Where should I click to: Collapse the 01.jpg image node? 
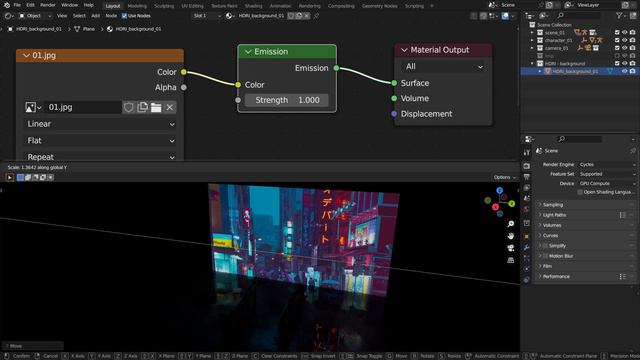point(26,56)
